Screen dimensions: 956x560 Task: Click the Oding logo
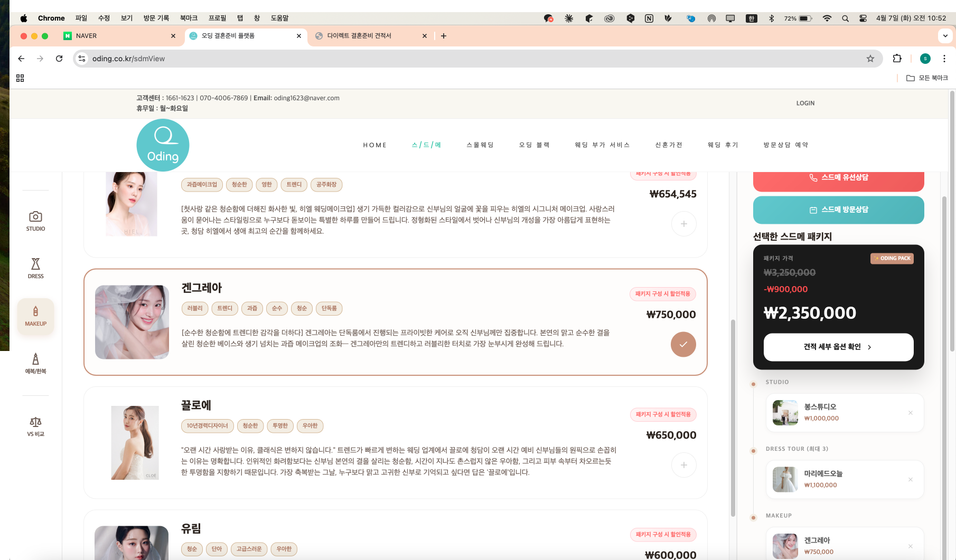tap(163, 145)
